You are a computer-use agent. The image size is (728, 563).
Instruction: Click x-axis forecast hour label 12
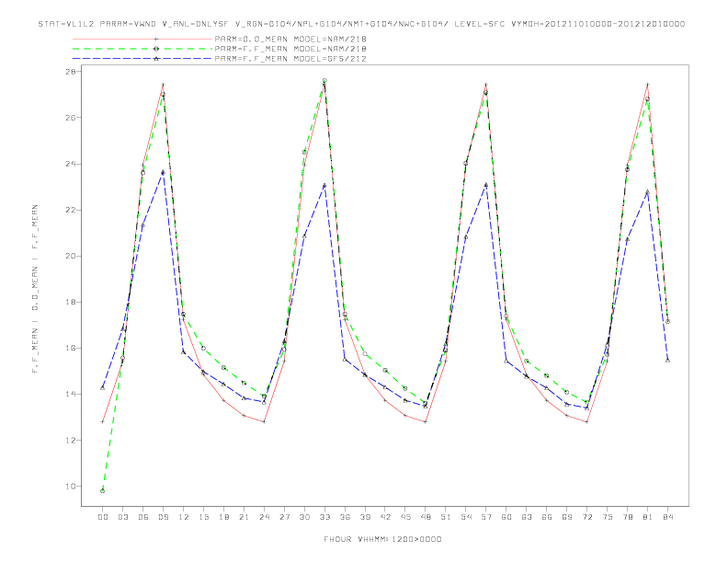coord(184,517)
